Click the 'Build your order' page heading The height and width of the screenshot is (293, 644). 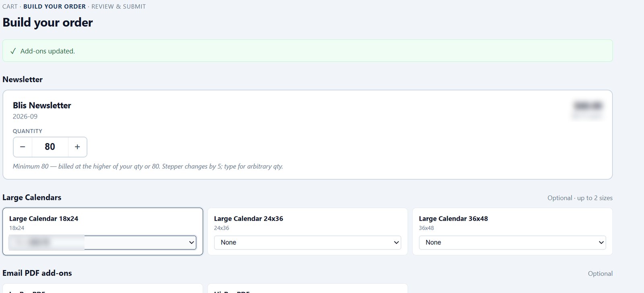(x=47, y=23)
